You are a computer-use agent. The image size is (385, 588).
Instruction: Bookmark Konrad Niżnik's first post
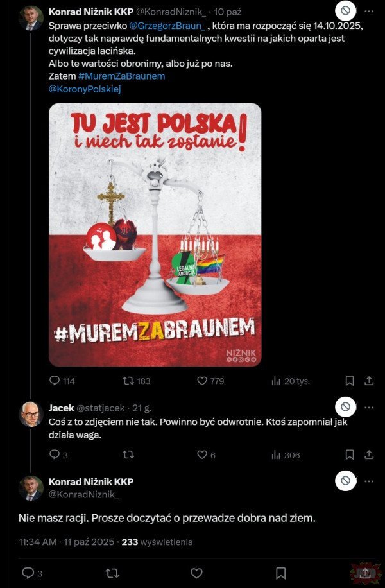(349, 381)
